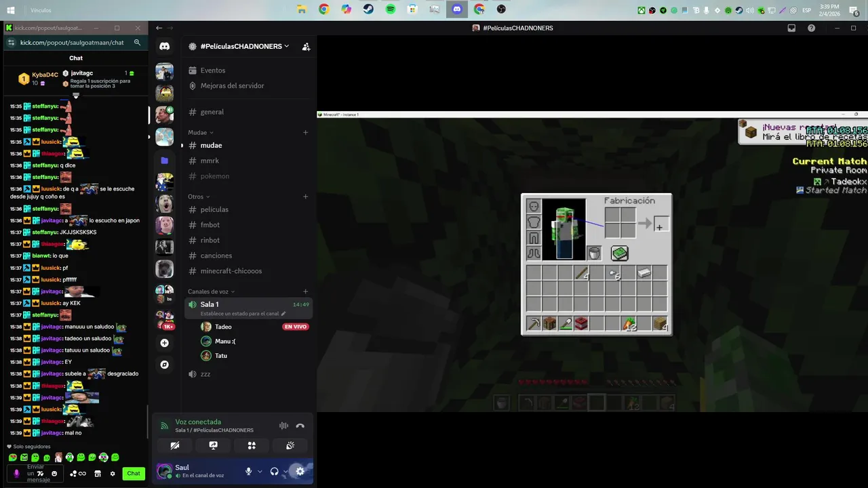Deafen Discord headphones
The width and height of the screenshot is (868, 488).
(x=274, y=471)
